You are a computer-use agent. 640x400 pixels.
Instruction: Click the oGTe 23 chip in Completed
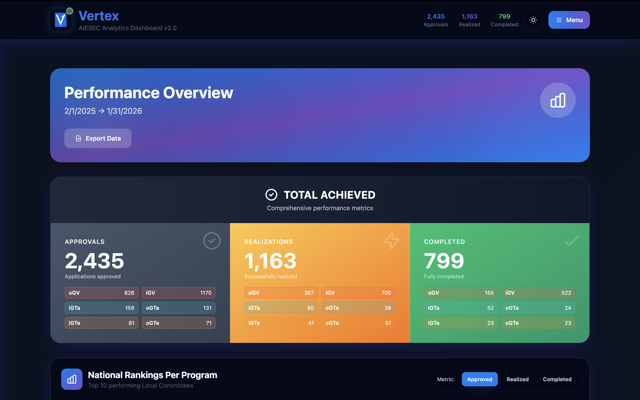tap(538, 323)
